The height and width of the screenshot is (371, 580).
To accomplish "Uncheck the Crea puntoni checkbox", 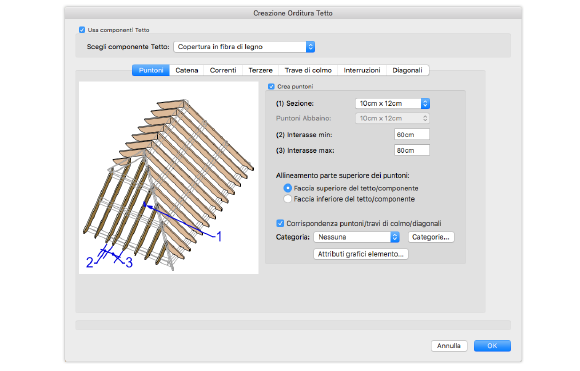I will pyautogui.click(x=271, y=87).
